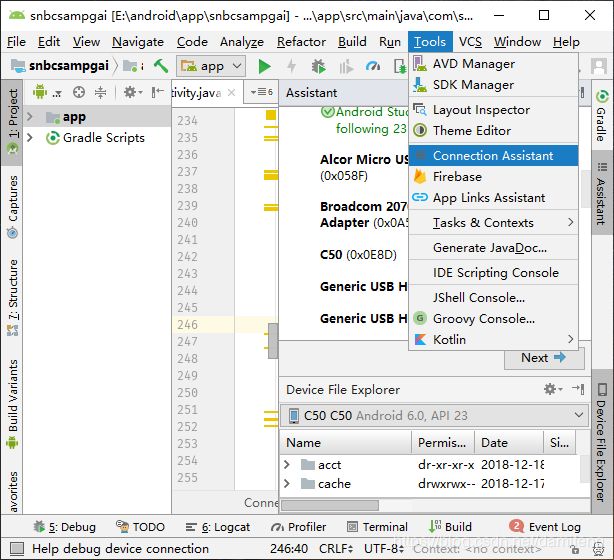The image size is (614, 560).
Task: Click horizontal scrollbar in Device File Explorer
Action: 330,505
